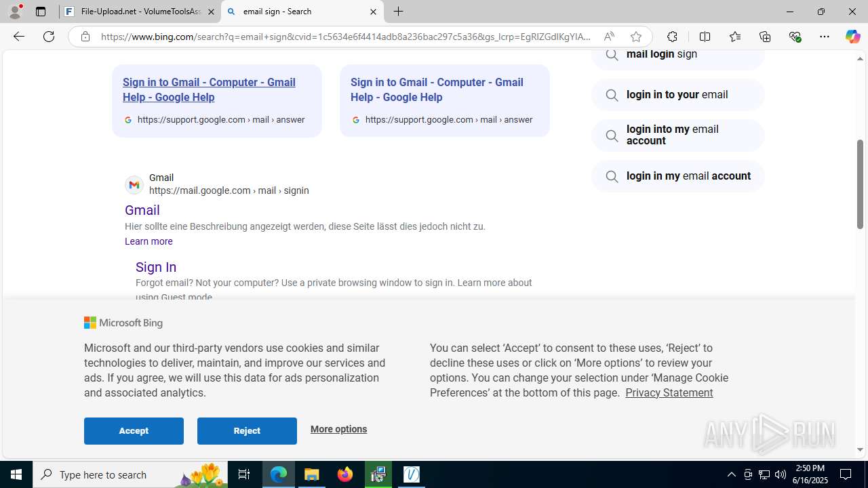Open the Windows Start menu
The image size is (868, 488).
coord(16,474)
